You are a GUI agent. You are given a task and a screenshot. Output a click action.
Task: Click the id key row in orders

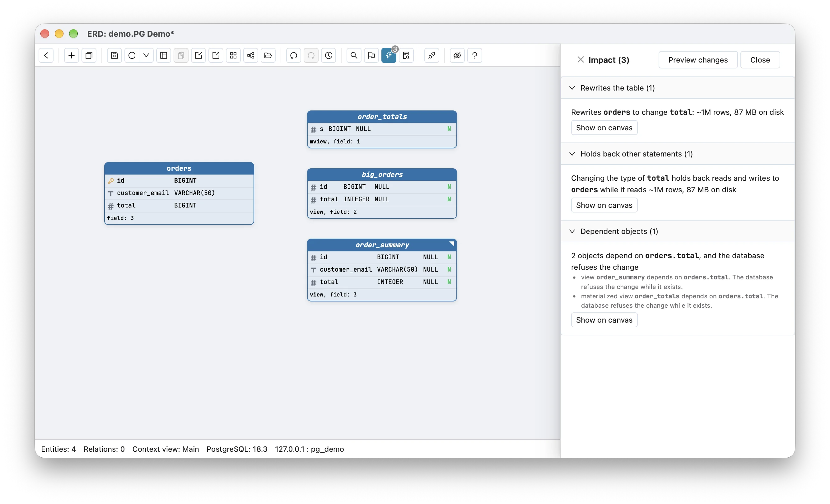click(x=179, y=180)
